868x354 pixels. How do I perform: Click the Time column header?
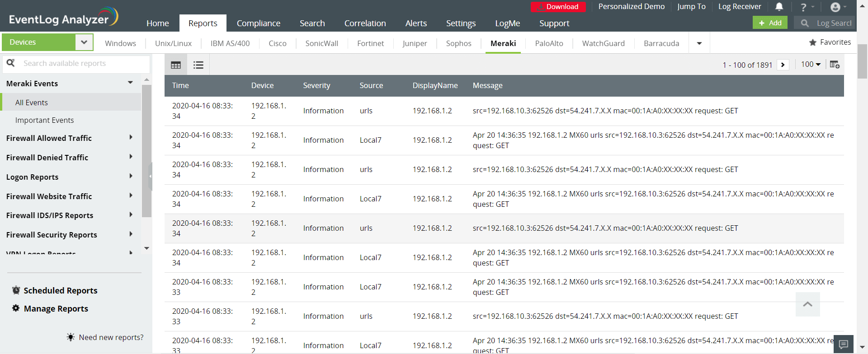tap(180, 85)
